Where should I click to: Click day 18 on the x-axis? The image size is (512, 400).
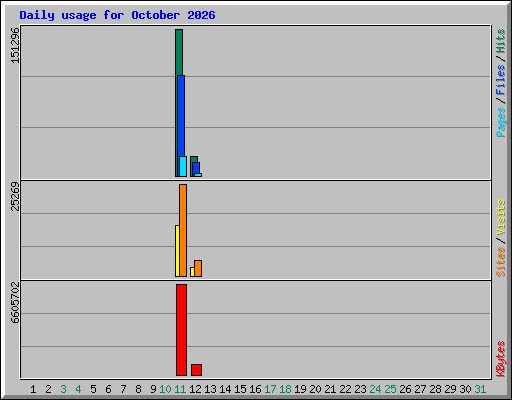click(x=285, y=389)
